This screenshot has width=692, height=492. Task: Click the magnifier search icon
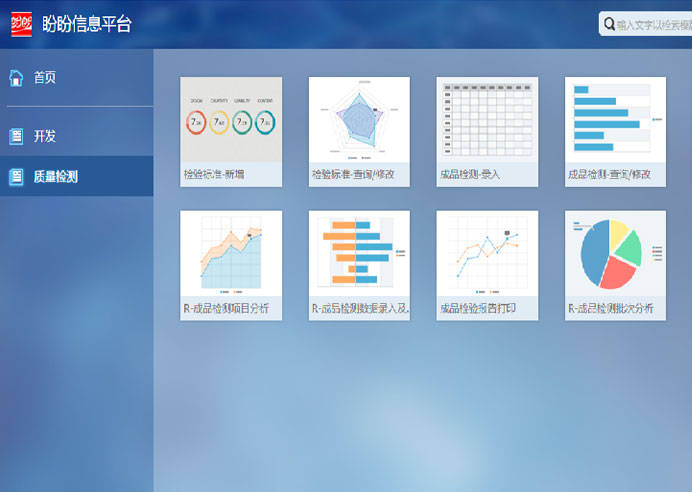608,24
